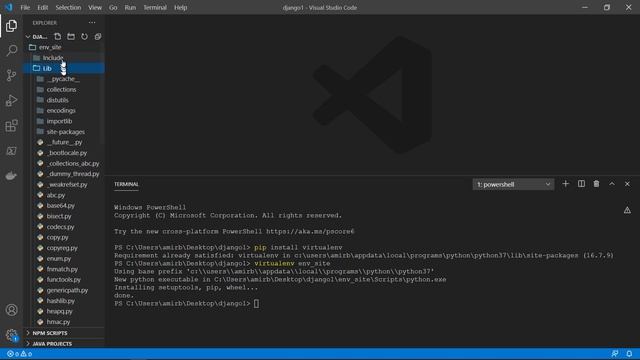
Task: Maximize the terminal panel size
Action: (612, 184)
